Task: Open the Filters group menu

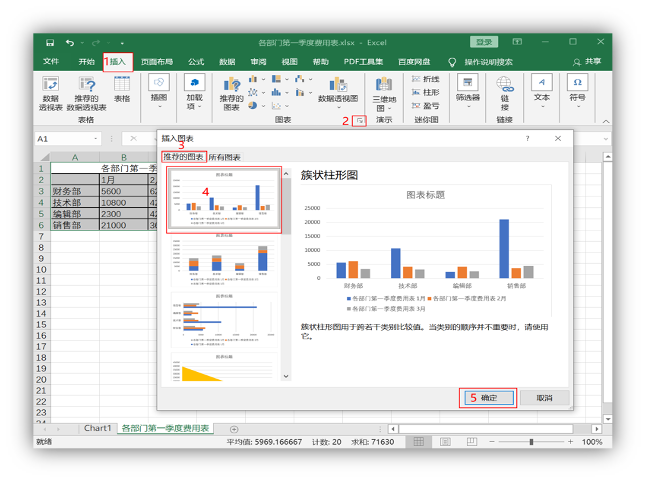Action: 468,91
